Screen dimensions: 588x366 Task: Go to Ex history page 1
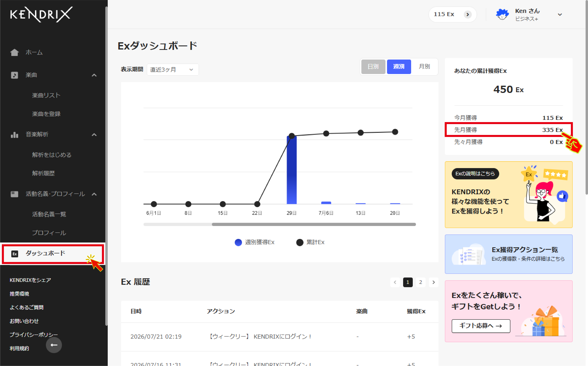tap(408, 282)
